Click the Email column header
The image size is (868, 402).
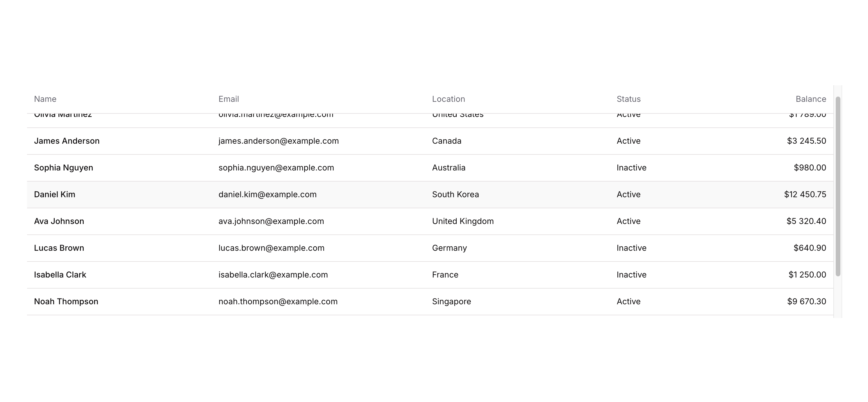[228, 99]
